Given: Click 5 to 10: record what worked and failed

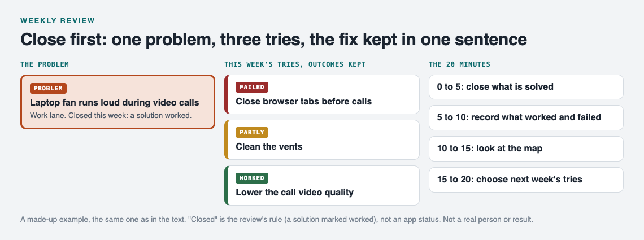Looking at the screenshot, I should point(526,118).
